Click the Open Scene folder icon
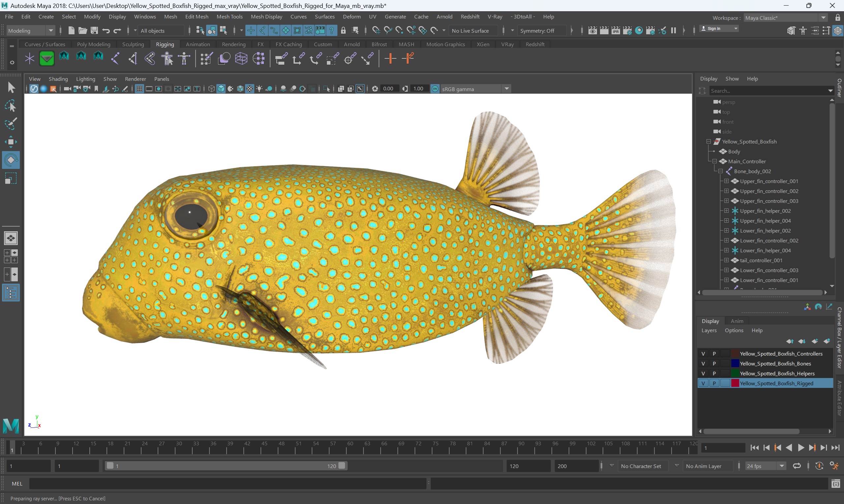This screenshot has height=504, width=844. pos(82,31)
